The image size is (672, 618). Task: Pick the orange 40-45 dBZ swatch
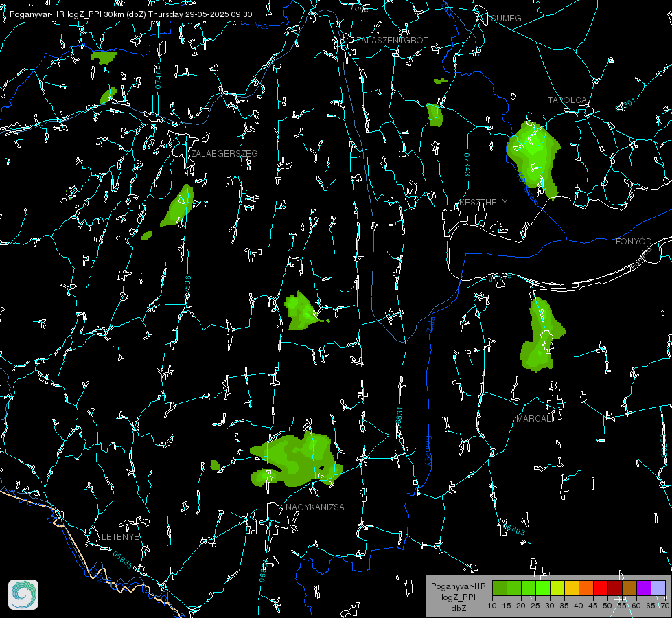point(586,588)
